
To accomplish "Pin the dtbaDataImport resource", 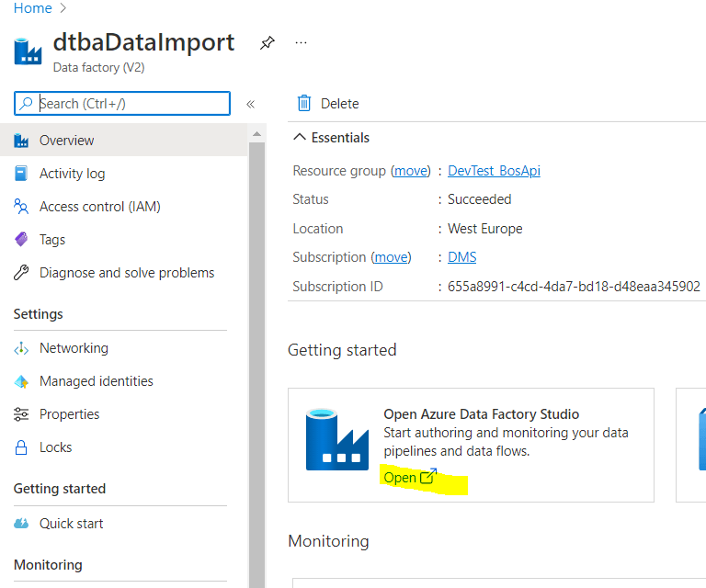I will tap(267, 43).
